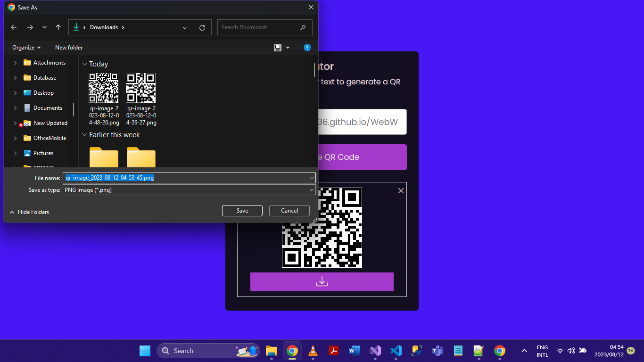This screenshot has width=644, height=362.
Task: Open Adobe Acrobat from taskbar
Action: (x=334, y=351)
